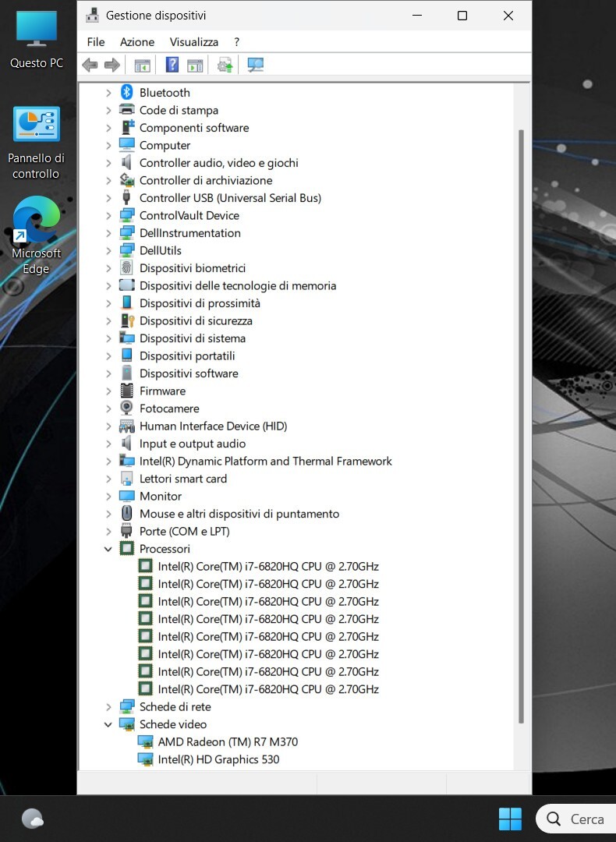Select the first i7-6820HQ CPU entry
This screenshot has width=616, height=842.
point(268,567)
